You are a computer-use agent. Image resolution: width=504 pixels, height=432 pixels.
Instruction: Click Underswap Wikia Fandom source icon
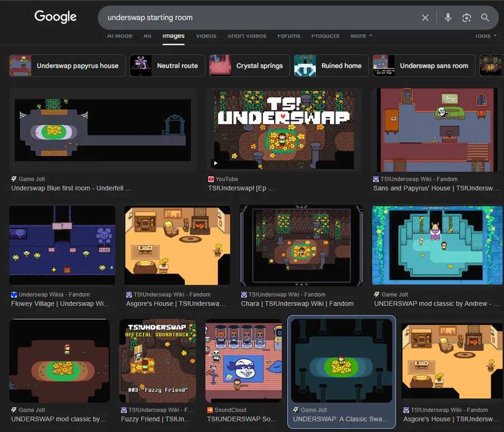[14, 294]
